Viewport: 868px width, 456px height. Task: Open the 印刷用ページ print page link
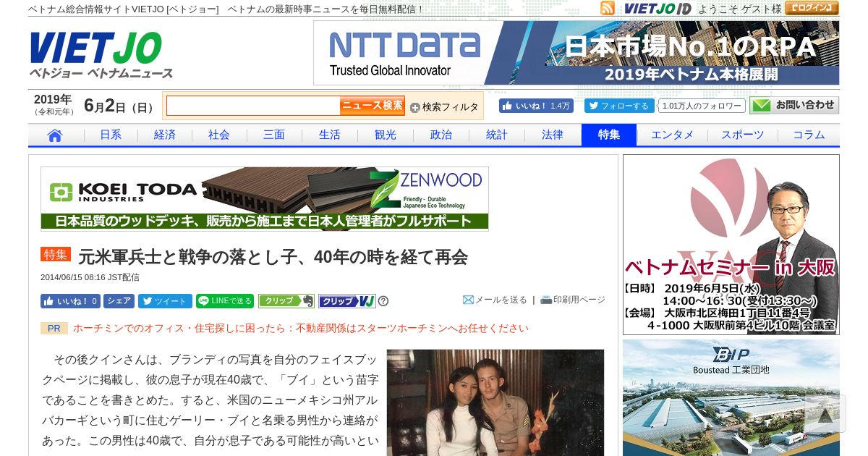click(x=573, y=300)
